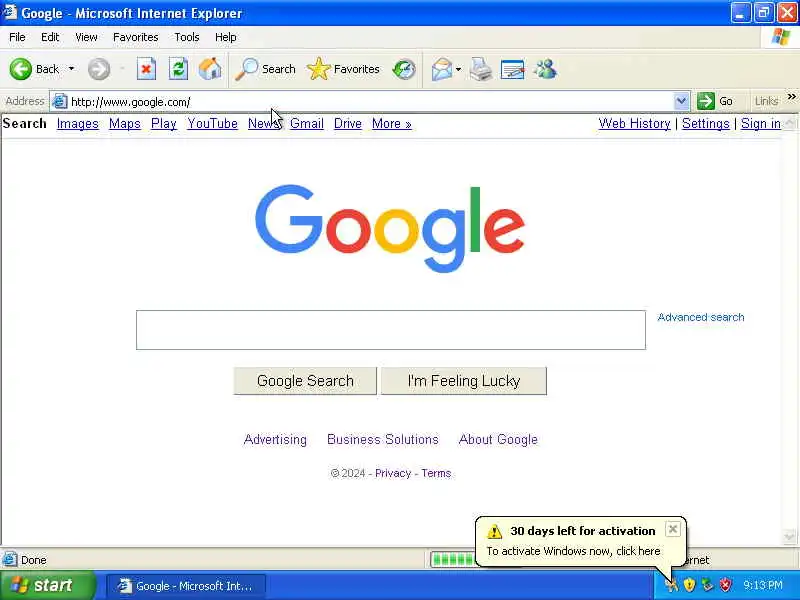This screenshot has width=800, height=600.
Task: Open the Forward button history dropdown
Action: point(122,69)
